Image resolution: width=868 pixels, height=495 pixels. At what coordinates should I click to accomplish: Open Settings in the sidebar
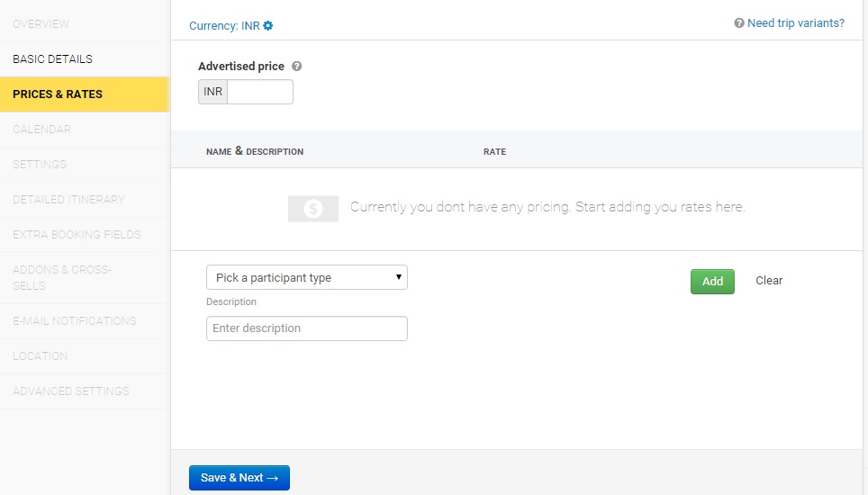tap(40, 165)
